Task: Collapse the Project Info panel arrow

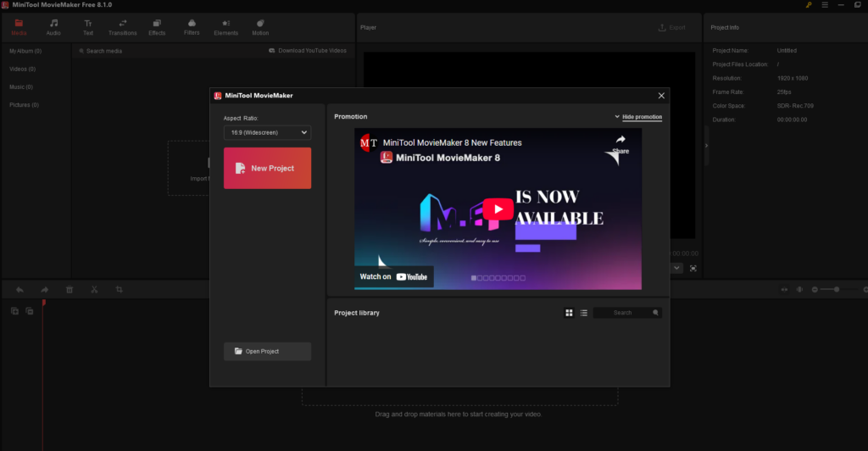Action: (706, 146)
